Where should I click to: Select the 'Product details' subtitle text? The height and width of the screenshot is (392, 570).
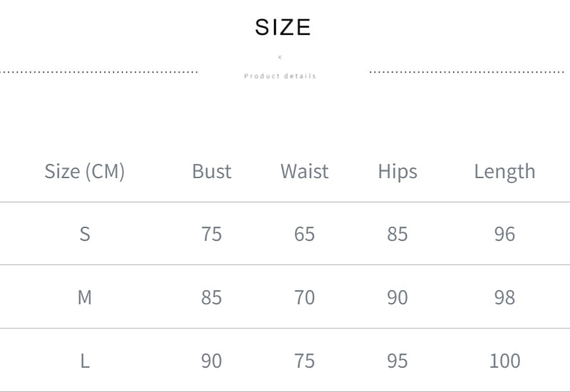tap(280, 76)
